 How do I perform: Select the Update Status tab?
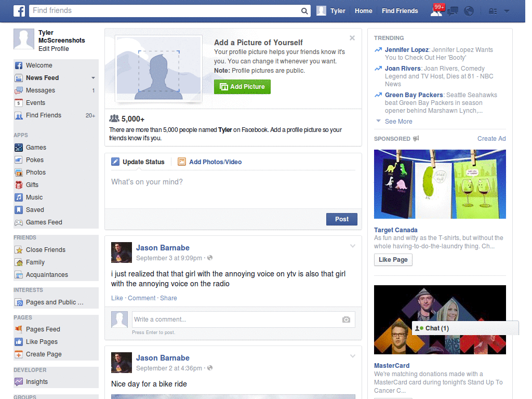138,162
